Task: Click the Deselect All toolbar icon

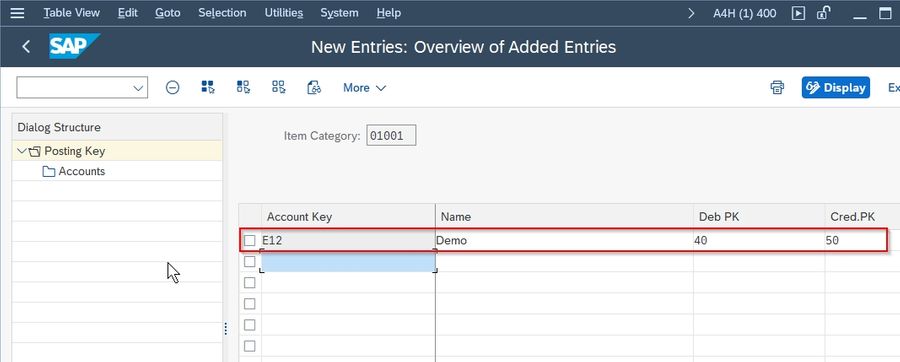Action: (x=279, y=87)
